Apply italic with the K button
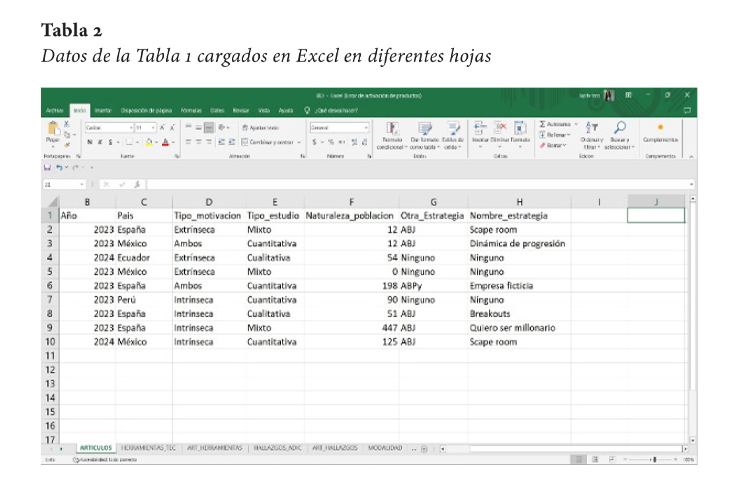The width and height of the screenshot is (742, 486). pos(100,142)
